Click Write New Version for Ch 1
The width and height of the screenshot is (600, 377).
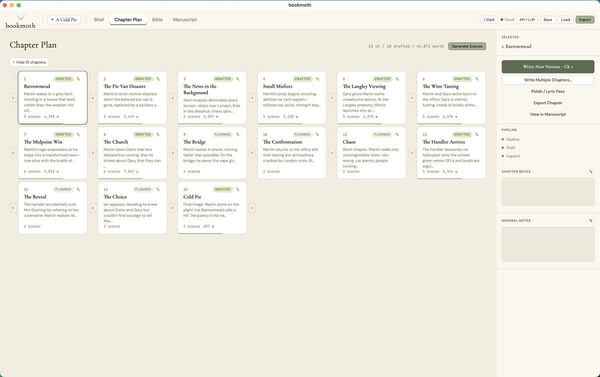[x=548, y=67]
